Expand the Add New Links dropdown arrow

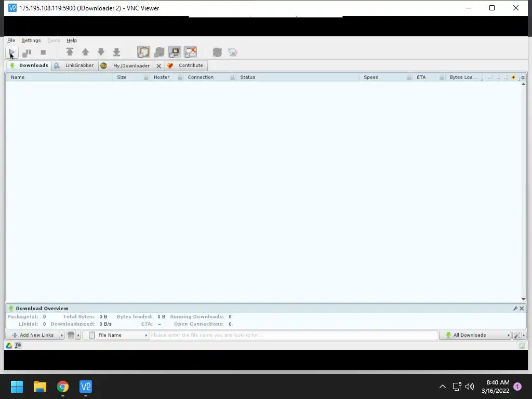(x=62, y=335)
